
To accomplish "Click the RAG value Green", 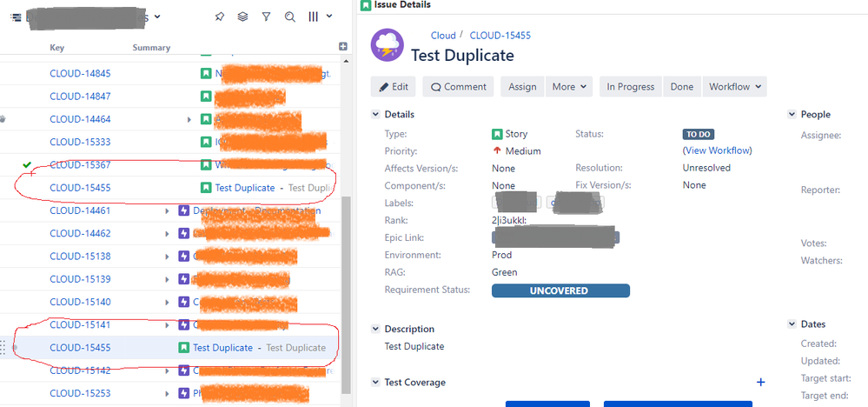I will pyautogui.click(x=504, y=272).
